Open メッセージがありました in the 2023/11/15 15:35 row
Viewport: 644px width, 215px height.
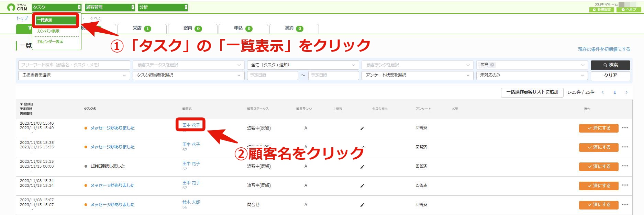click(x=112, y=147)
